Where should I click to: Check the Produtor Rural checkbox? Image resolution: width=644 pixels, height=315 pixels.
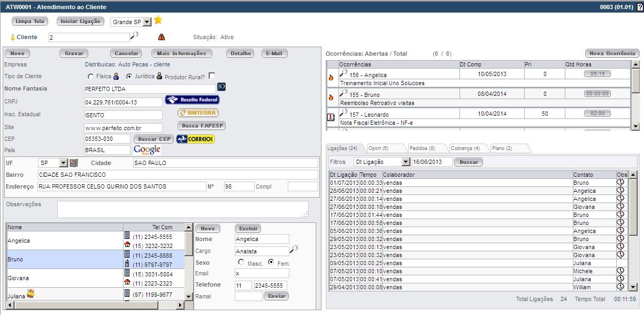click(x=212, y=76)
